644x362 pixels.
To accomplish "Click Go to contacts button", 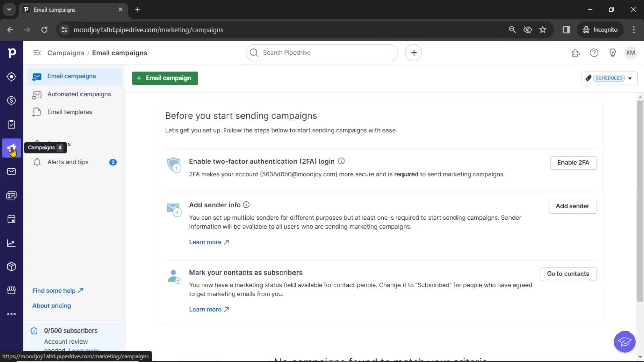I will [x=569, y=274].
